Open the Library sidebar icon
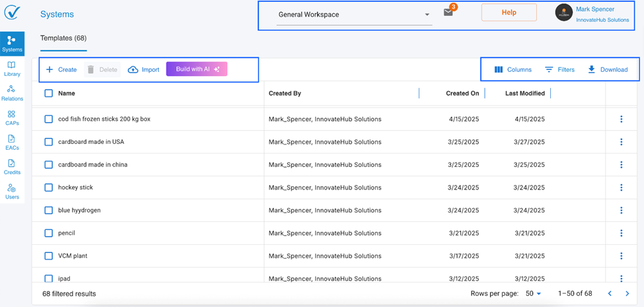 pyautogui.click(x=12, y=69)
